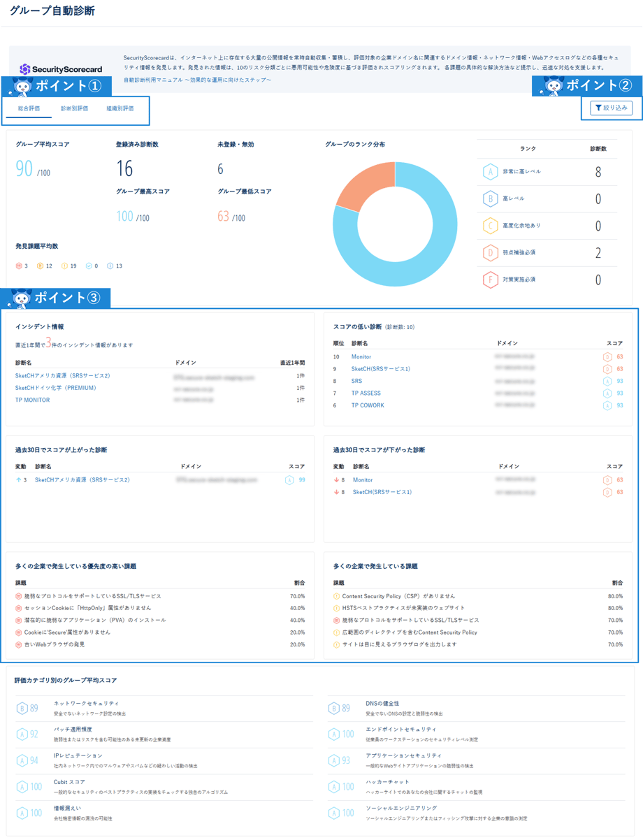Click the rank B hexagon icon for 高レベル
Viewport: 643px width, 840px height.
(x=490, y=198)
